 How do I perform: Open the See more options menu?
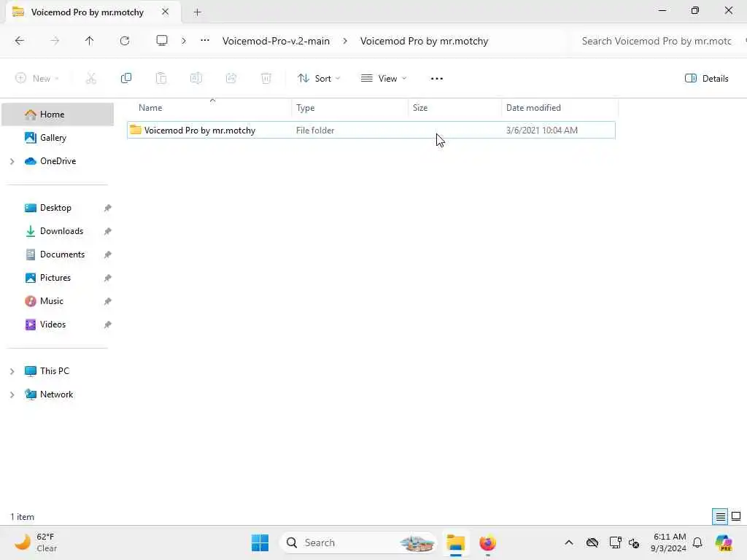point(437,79)
